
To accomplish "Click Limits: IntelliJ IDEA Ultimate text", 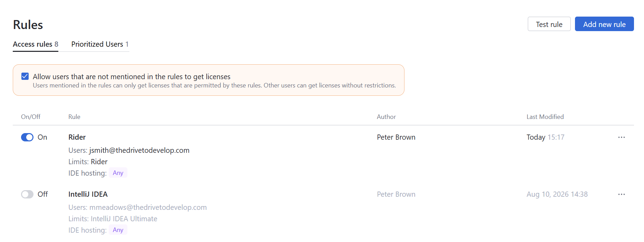I will (113, 219).
